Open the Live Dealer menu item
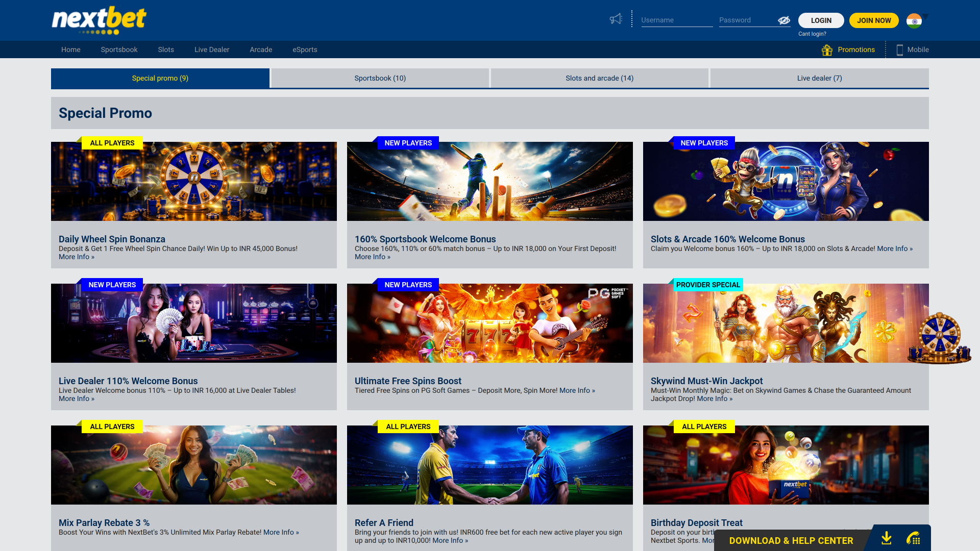 pyautogui.click(x=212, y=50)
